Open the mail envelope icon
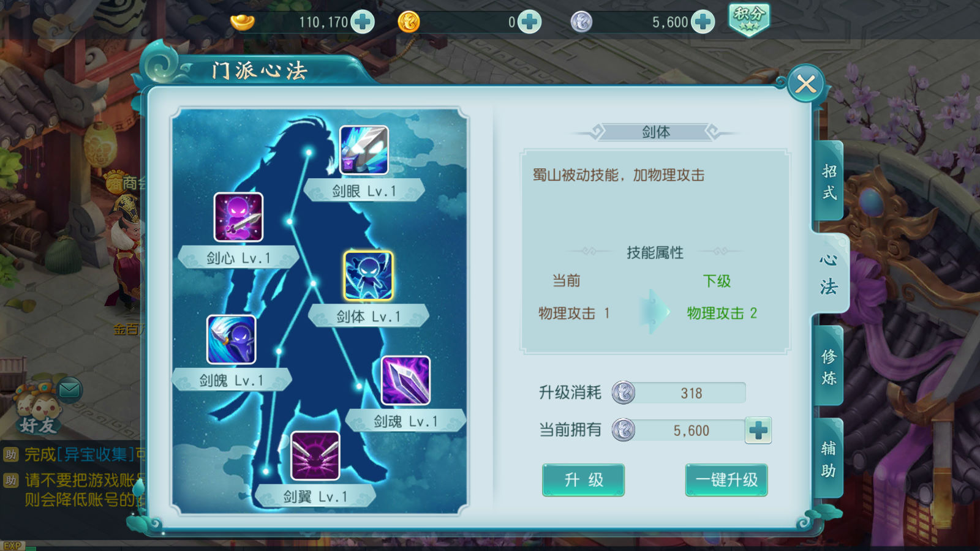The width and height of the screenshot is (980, 551). (70, 389)
